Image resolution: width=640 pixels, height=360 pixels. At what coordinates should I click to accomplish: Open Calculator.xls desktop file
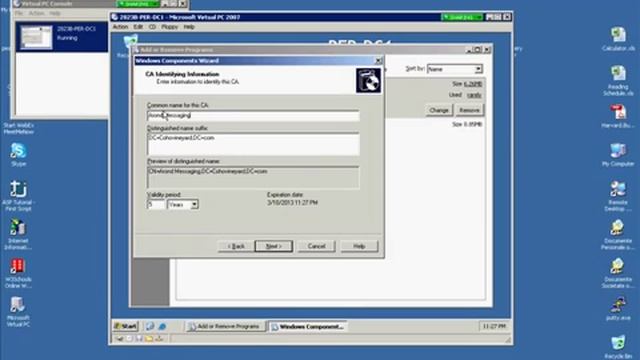(618, 38)
